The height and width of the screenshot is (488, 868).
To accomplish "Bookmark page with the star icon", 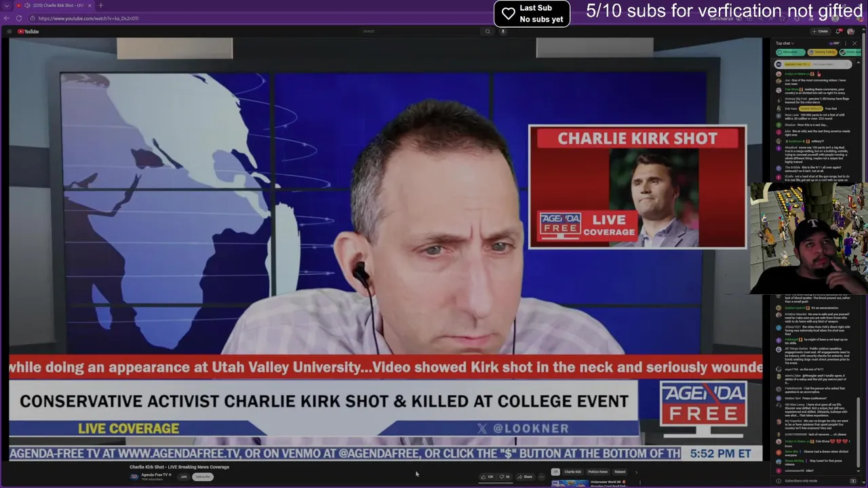I will click(x=782, y=18).
